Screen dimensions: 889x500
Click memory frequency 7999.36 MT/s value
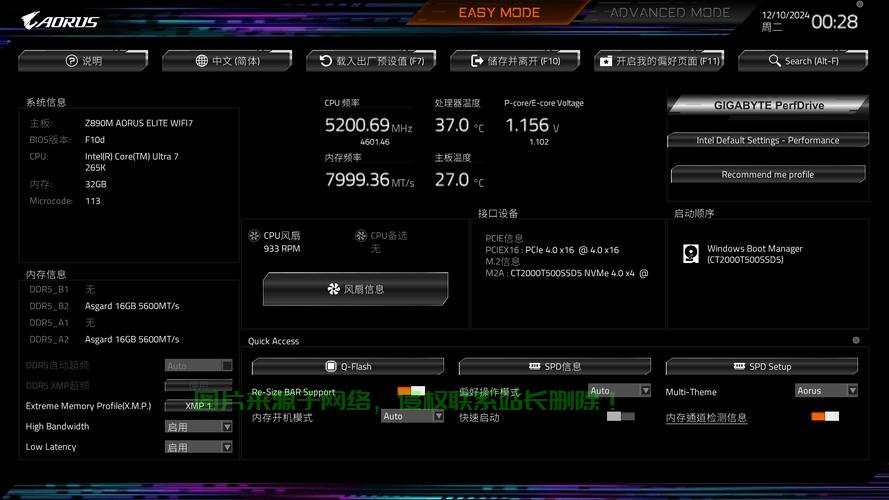click(x=370, y=180)
